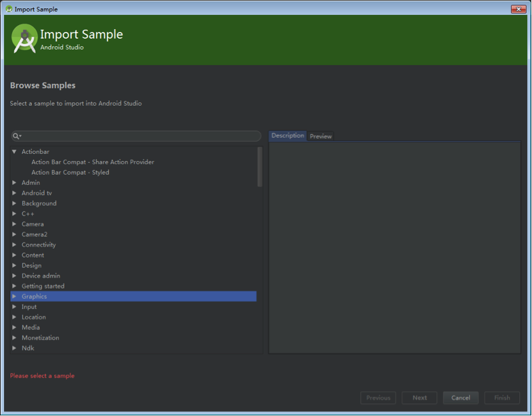Expand the Monetization category arrow
This screenshot has height=416, width=532.
click(14, 338)
